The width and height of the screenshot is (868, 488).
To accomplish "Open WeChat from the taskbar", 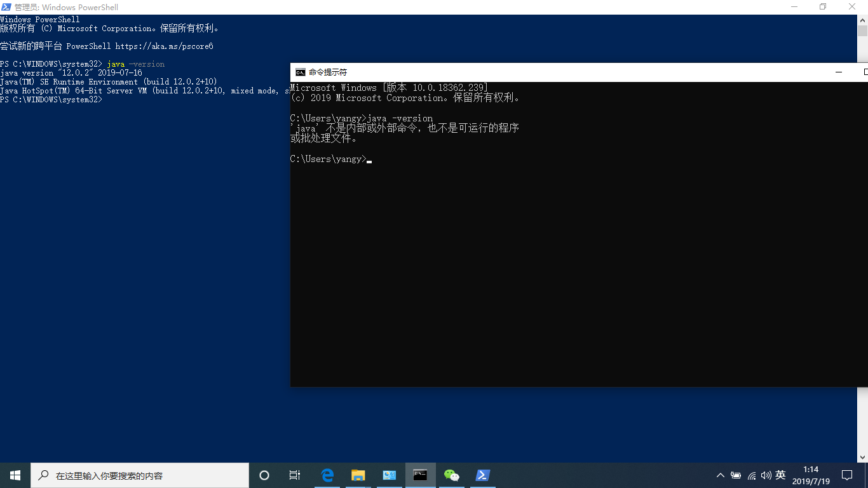I will click(451, 475).
